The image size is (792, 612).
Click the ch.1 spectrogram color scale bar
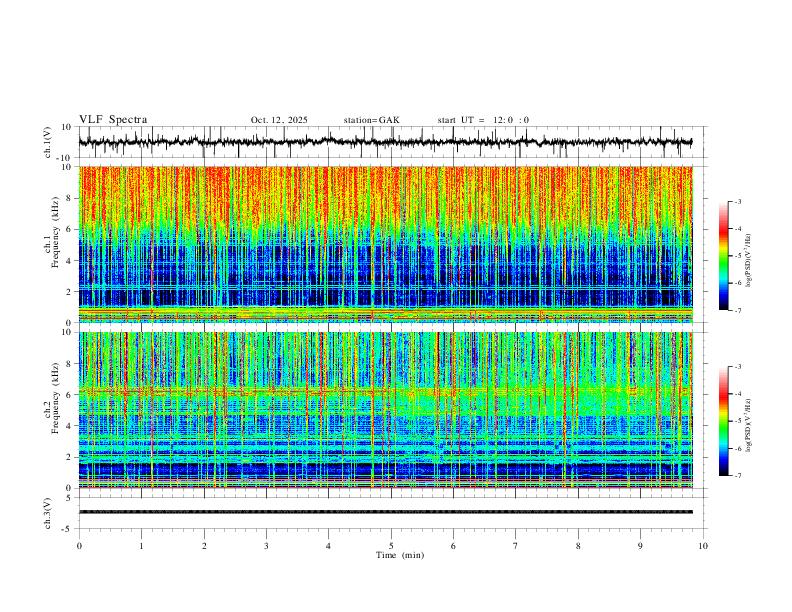(x=723, y=256)
